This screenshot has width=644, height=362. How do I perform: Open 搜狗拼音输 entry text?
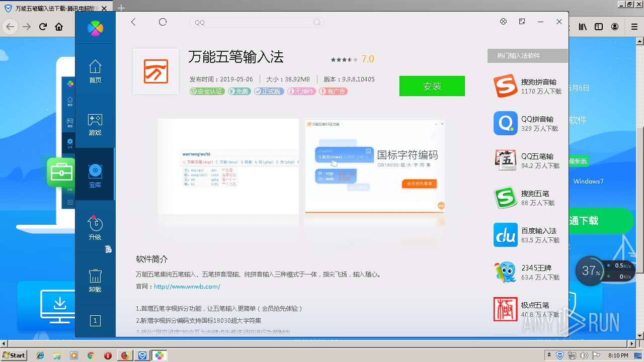(539, 82)
